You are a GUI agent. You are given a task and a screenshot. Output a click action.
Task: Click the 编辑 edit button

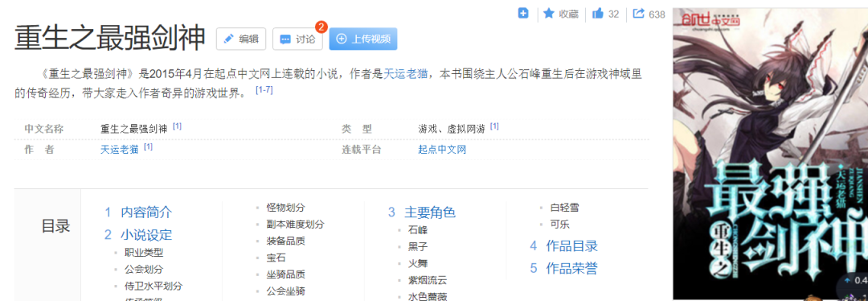(241, 39)
